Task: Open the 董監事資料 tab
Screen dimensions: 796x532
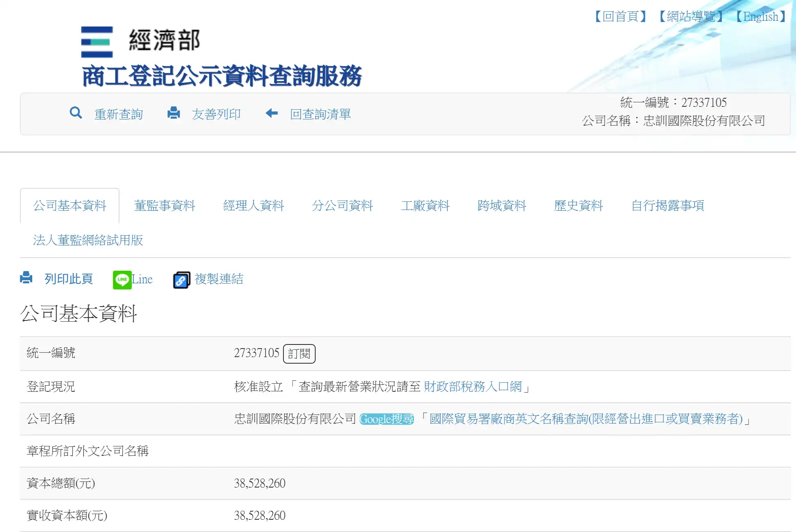Action: 165,205
